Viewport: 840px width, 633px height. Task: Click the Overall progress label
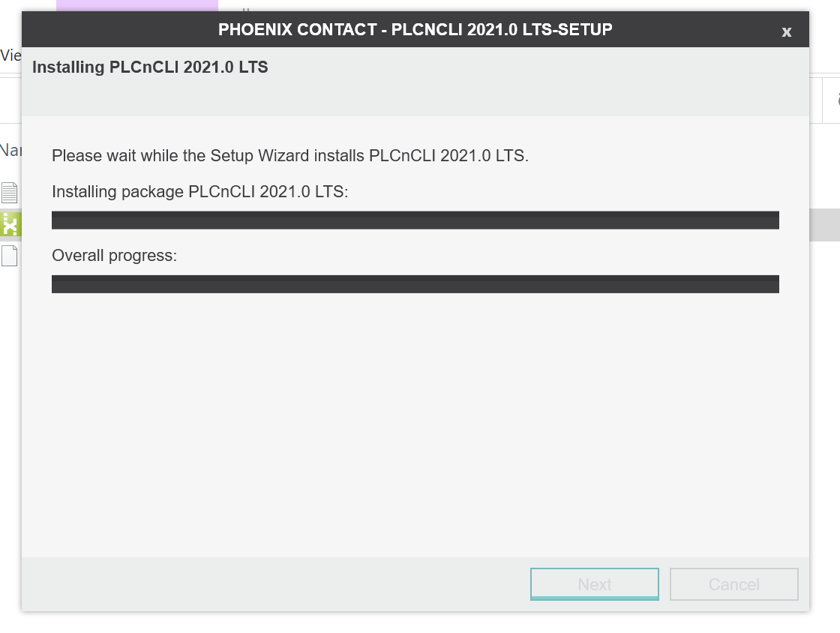pyautogui.click(x=114, y=256)
